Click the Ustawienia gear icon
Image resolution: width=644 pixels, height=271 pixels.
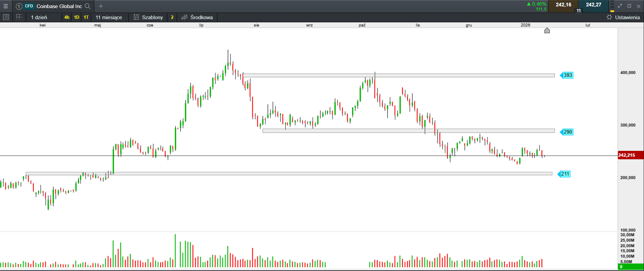pyautogui.click(x=609, y=17)
